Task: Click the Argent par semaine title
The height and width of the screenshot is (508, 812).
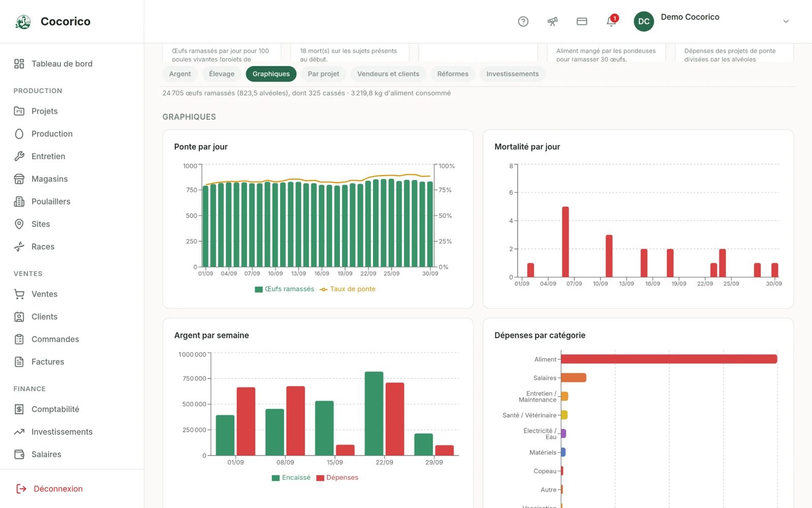Action: click(x=212, y=335)
